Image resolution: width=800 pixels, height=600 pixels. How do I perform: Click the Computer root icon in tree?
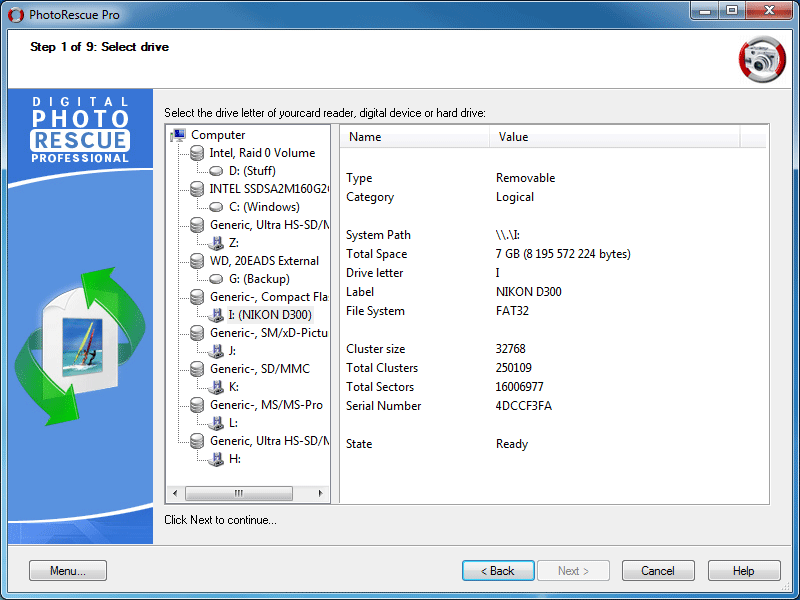(178, 135)
